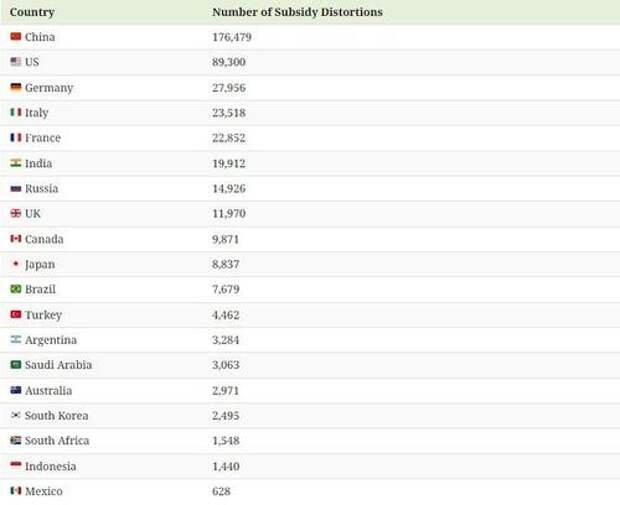The height and width of the screenshot is (505, 620).
Task: Select China's value 176,479
Action: [231, 37]
